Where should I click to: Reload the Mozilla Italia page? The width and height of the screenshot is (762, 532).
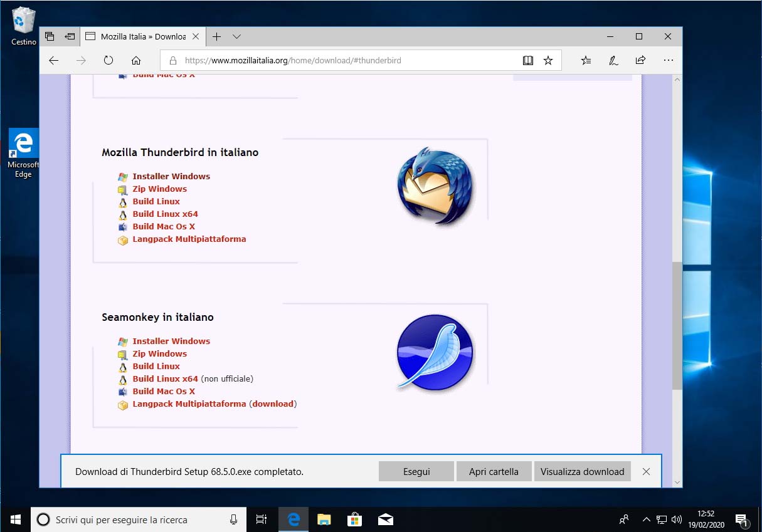(108, 61)
